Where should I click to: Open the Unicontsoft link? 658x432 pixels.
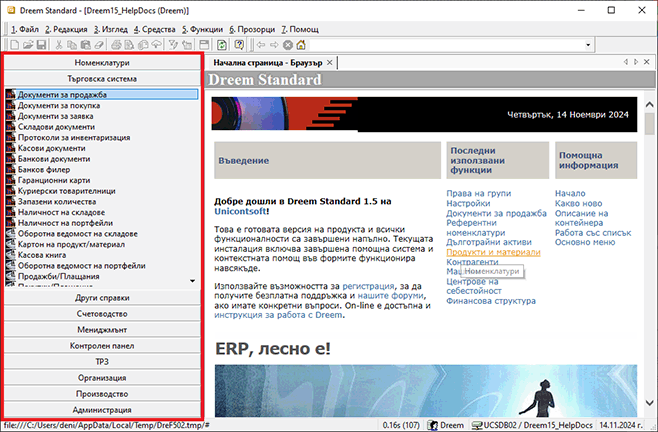click(240, 211)
